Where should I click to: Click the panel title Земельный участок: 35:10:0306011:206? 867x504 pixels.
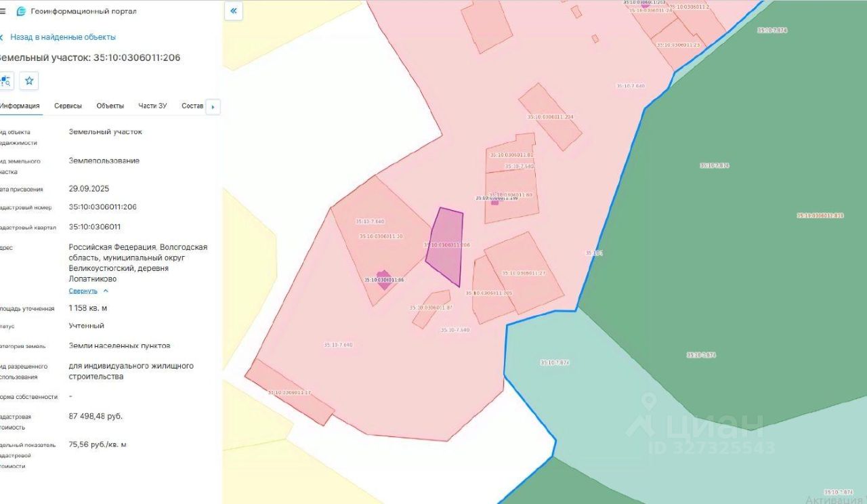[x=89, y=58]
